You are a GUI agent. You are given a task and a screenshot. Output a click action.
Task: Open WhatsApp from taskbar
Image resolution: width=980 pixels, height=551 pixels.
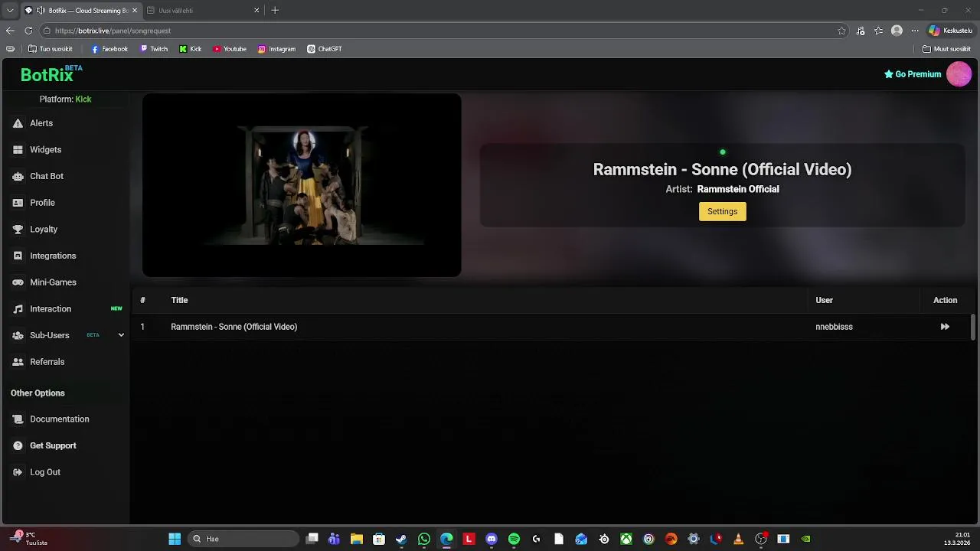pos(424,539)
